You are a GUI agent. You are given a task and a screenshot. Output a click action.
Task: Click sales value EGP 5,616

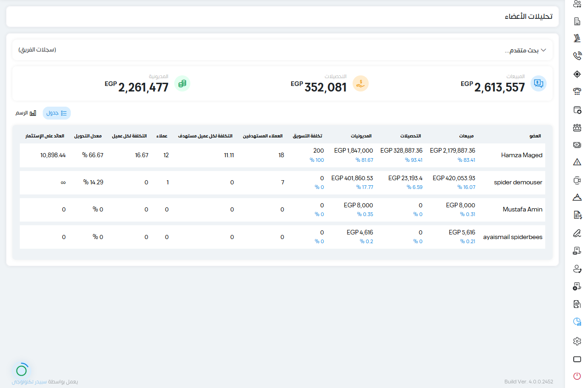462,233
